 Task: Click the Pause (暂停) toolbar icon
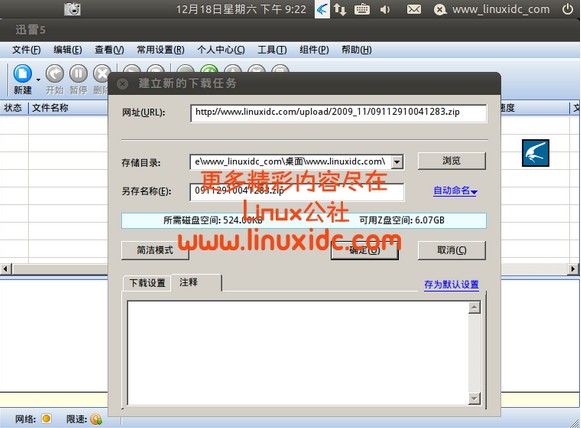coord(78,74)
